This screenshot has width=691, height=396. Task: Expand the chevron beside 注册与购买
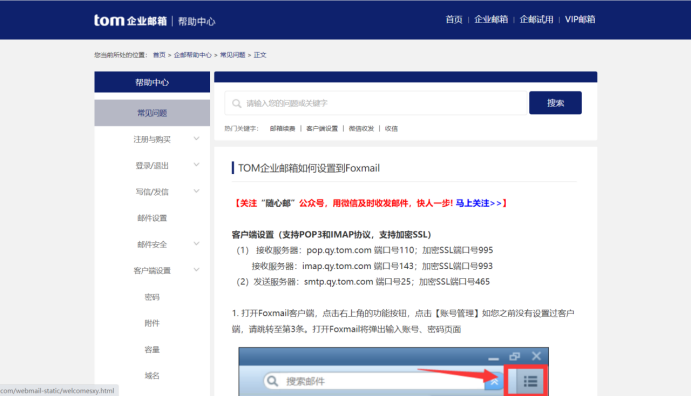coord(197,139)
